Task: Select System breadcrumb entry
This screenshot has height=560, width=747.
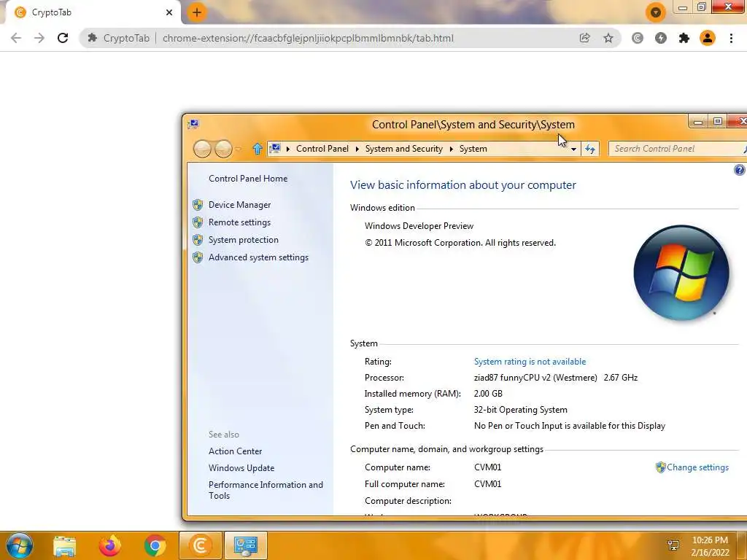Action: click(473, 149)
